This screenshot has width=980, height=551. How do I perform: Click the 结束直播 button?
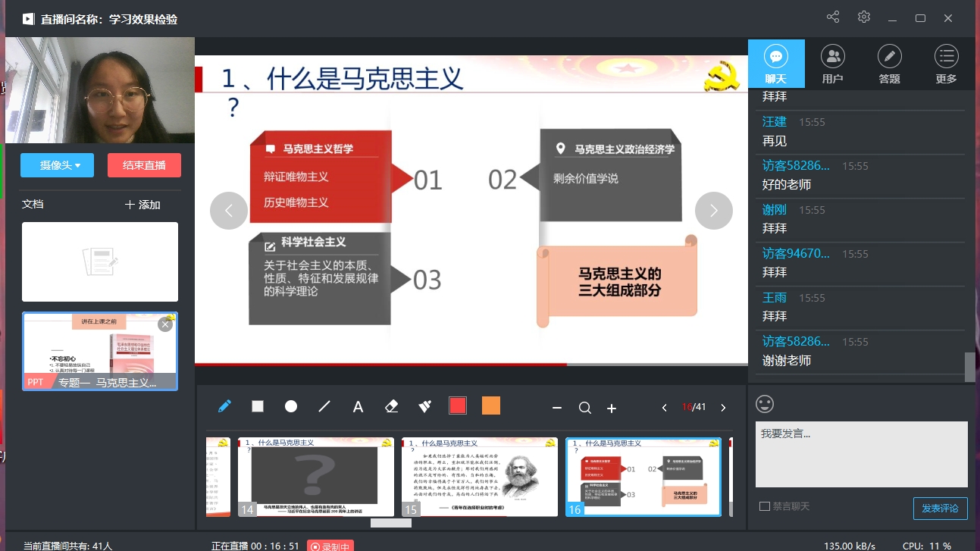(144, 165)
